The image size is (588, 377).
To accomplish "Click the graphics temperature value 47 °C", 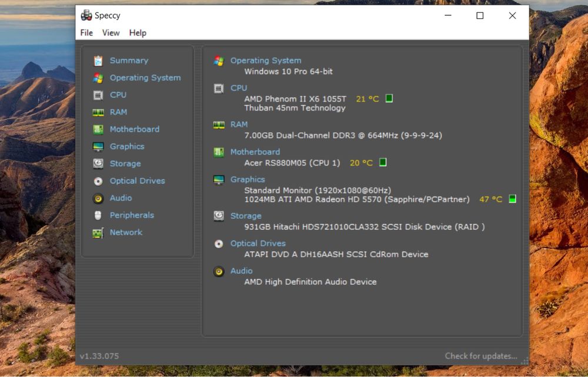I will click(x=490, y=199).
